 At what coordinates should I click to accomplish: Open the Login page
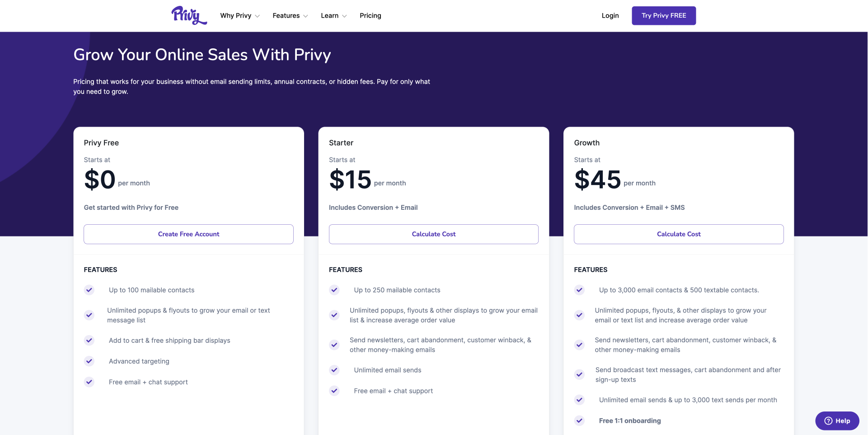point(610,15)
